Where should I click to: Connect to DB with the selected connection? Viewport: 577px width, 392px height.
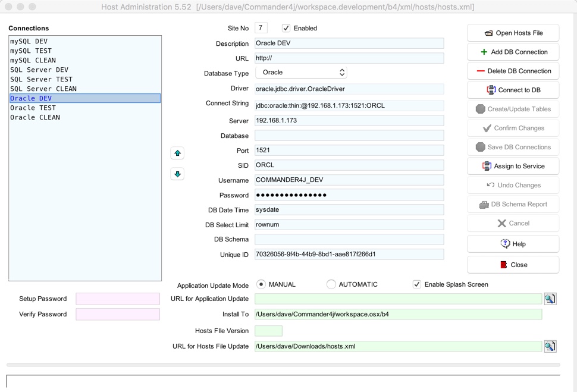[x=513, y=90]
